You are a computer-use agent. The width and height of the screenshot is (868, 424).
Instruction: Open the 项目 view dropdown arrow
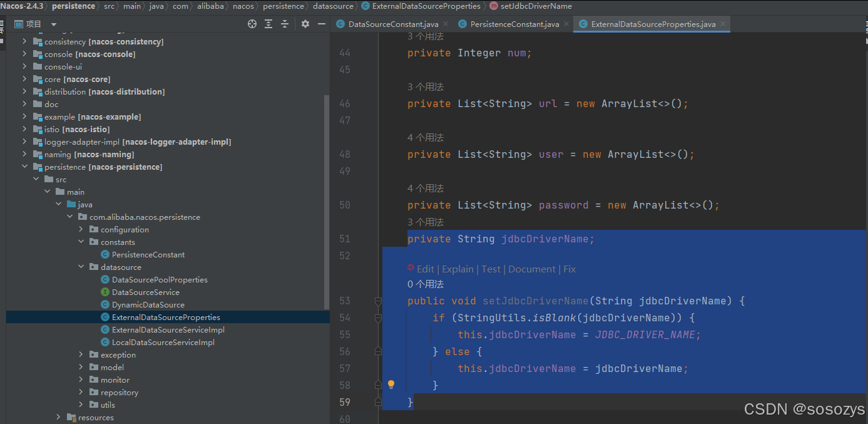54,24
